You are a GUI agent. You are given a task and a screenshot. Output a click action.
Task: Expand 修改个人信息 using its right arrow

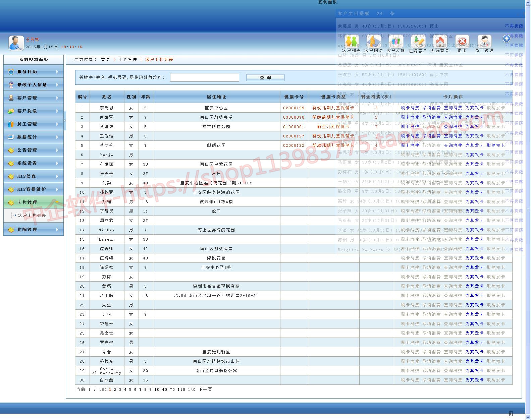click(x=57, y=85)
